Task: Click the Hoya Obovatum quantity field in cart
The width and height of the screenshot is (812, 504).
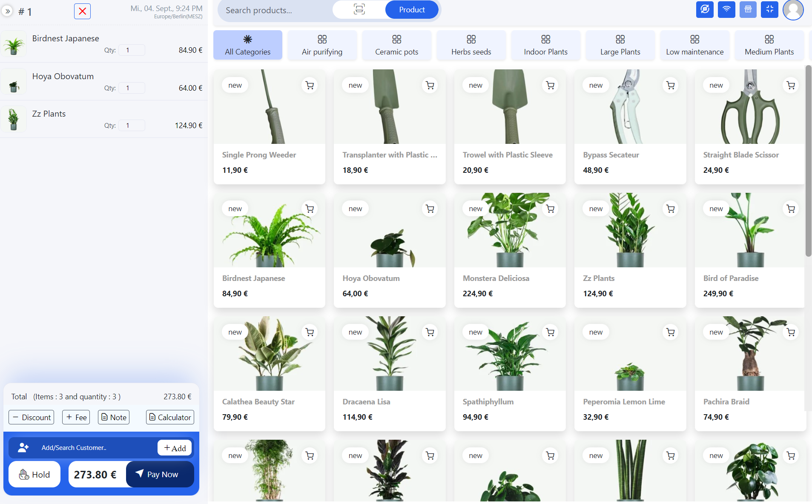Action: tap(132, 88)
